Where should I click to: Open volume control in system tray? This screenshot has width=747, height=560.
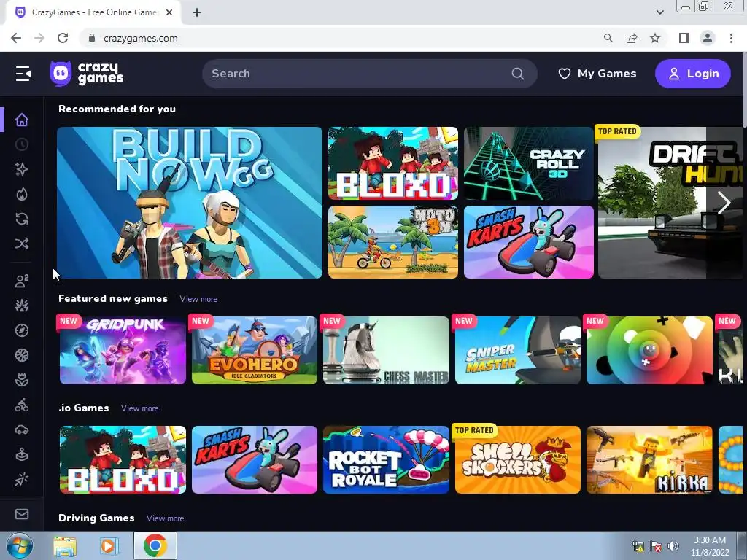[x=673, y=546]
